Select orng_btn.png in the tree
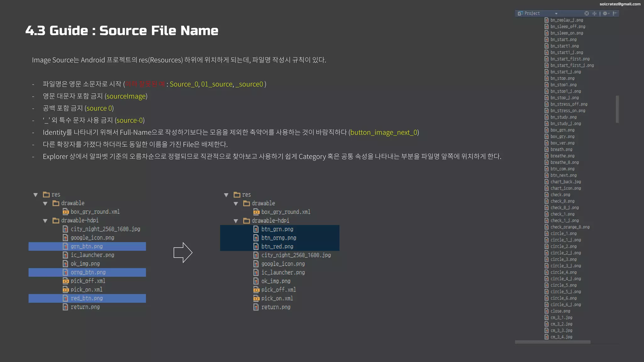Viewport: 644px width, 362px height. point(87,272)
